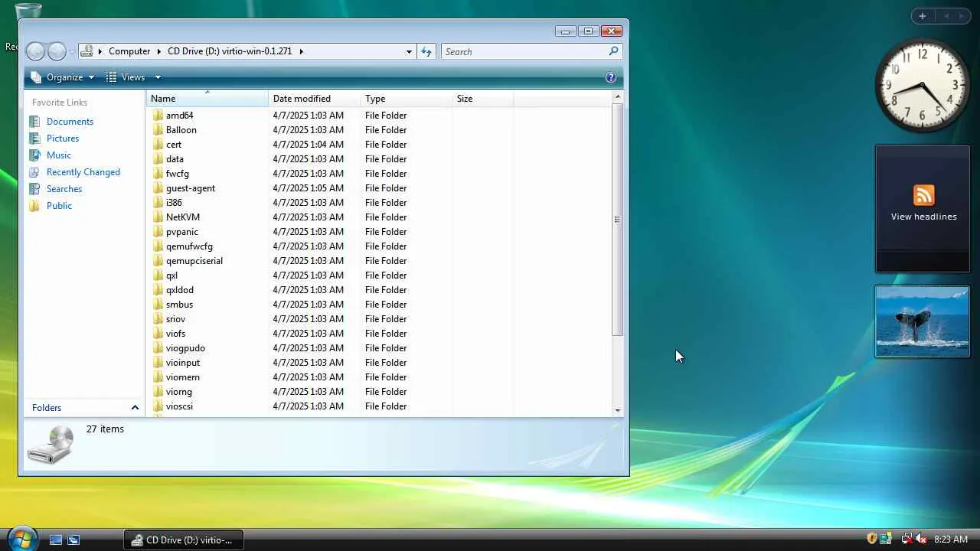Click the data folder icon
The height and width of the screenshot is (551, 980).
(x=158, y=159)
